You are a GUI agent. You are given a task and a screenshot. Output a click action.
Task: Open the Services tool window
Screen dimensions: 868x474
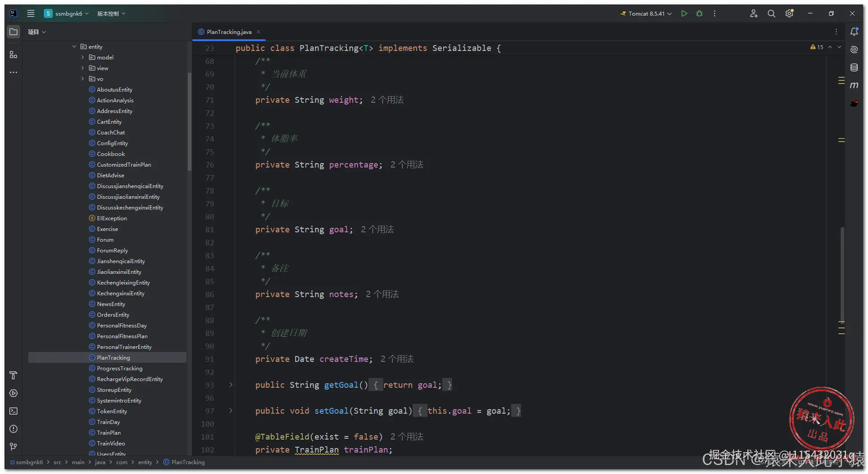(13, 393)
